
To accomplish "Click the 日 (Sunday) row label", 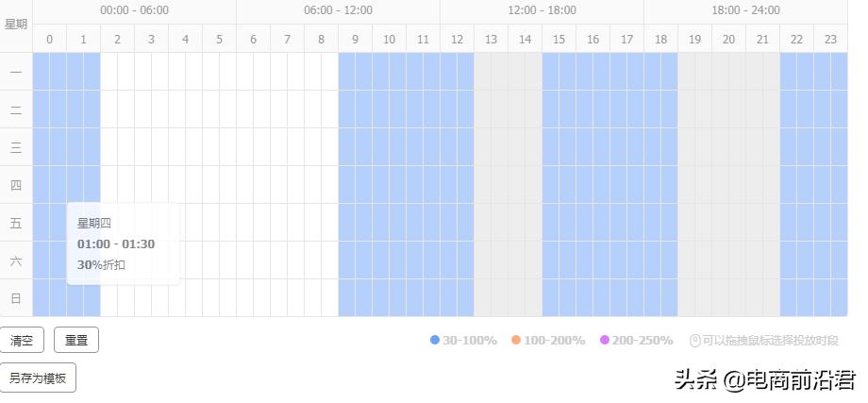I will click(16, 298).
